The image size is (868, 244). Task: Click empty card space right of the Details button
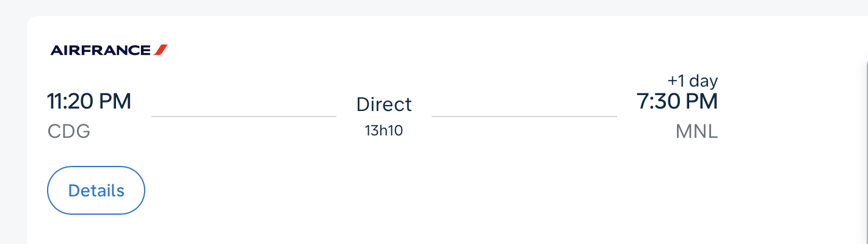(427, 190)
